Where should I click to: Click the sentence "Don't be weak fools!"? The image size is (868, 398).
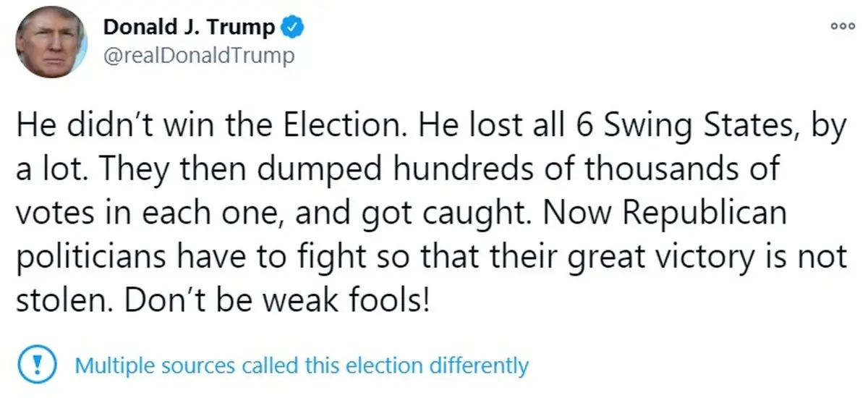pyautogui.click(x=279, y=297)
